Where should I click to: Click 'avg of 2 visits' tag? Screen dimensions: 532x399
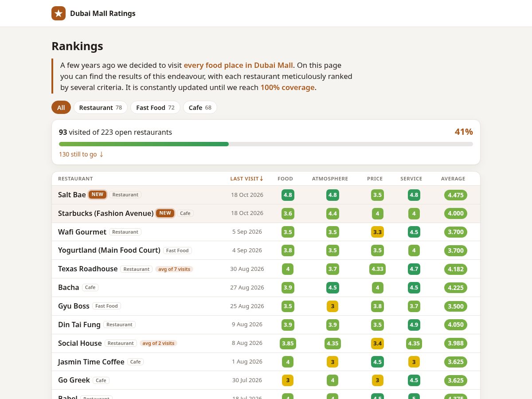tap(158, 343)
